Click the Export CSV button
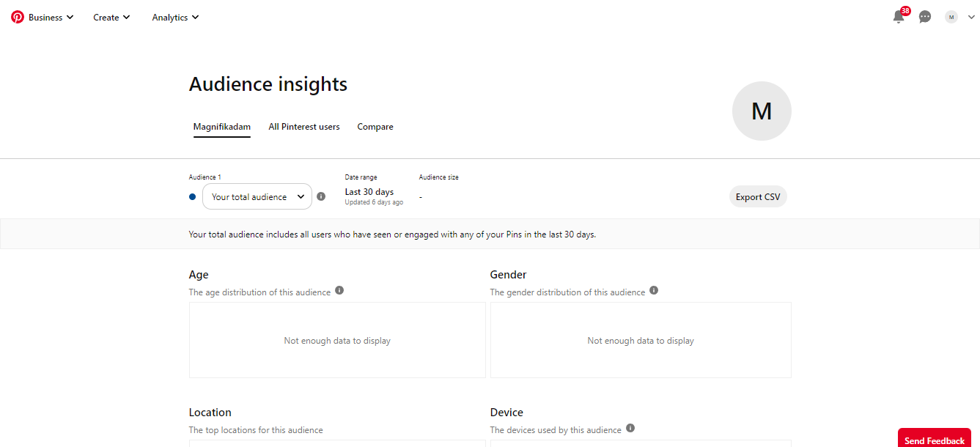The image size is (980, 447). click(x=758, y=196)
